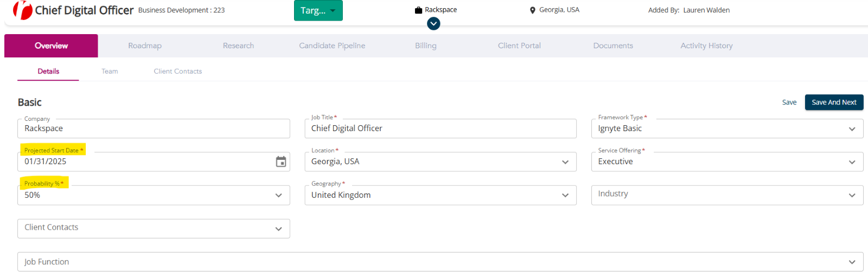Image resolution: width=868 pixels, height=272 pixels.
Task: Open the Location dropdown showing Georgia, USA
Action: (x=441, y=161)
